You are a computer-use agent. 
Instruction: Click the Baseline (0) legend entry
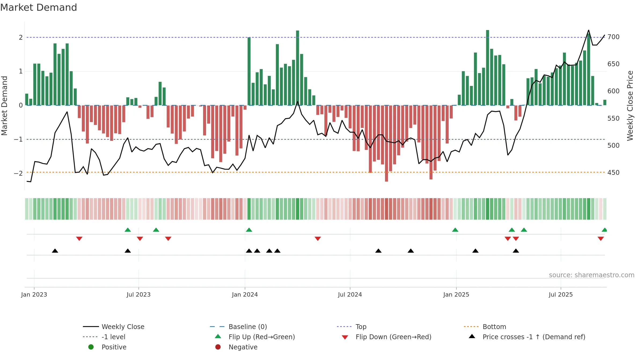point(238,327)
